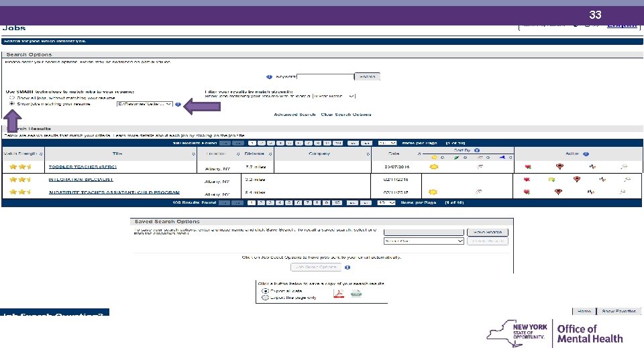Sort by the green pencil column icon
This screenshot has width=644, height=362.
pos(456,158)
